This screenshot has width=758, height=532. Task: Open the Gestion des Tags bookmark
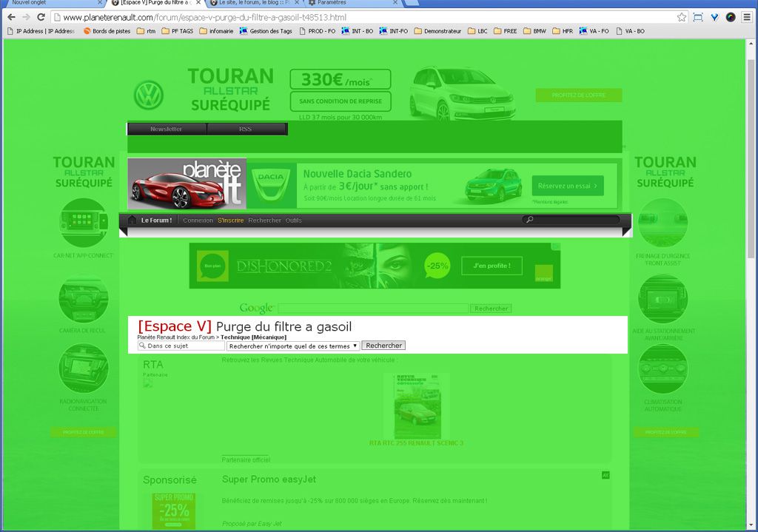266,31
